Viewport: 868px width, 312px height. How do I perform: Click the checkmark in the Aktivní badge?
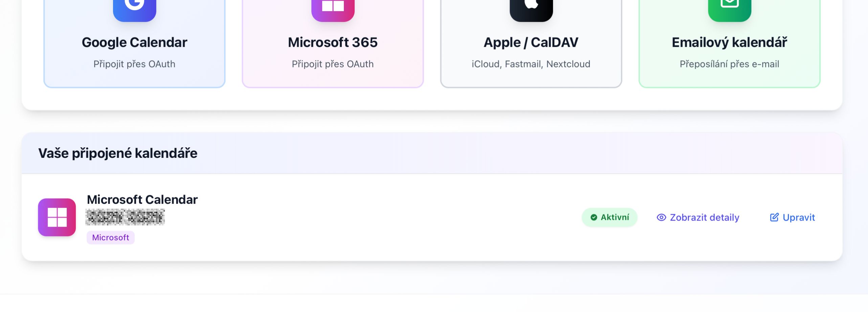[x=594, y=217]
